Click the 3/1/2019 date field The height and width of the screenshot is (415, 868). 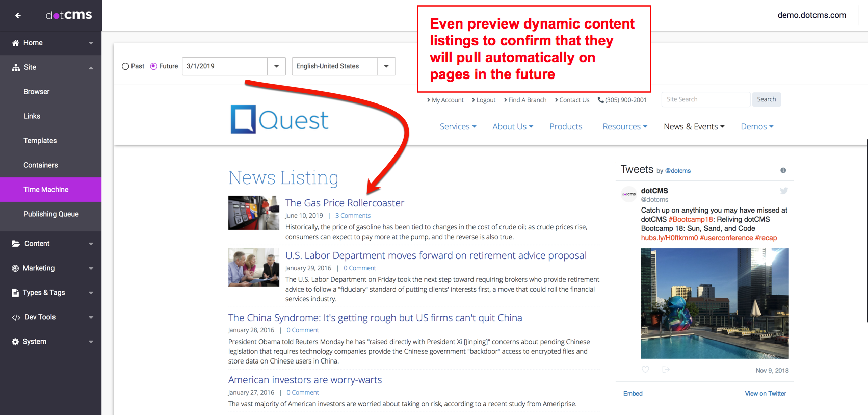(x=225, y=66)
